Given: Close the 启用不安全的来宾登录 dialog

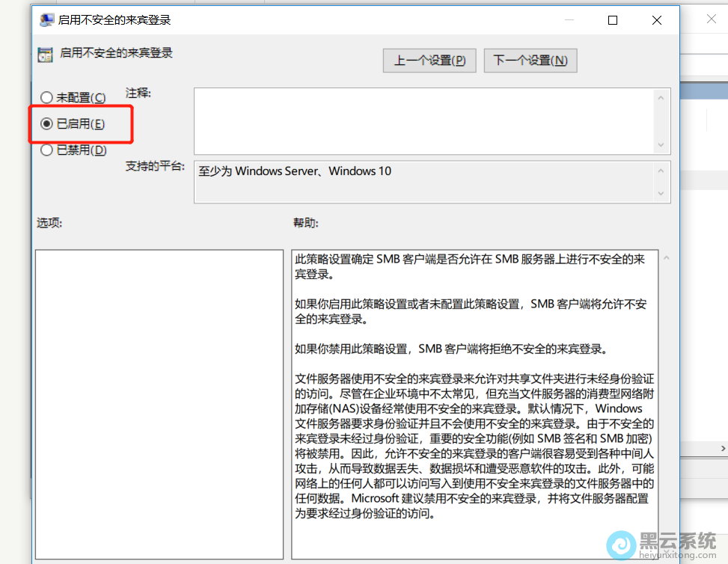Looking at the screenshot, I should 656,20.
